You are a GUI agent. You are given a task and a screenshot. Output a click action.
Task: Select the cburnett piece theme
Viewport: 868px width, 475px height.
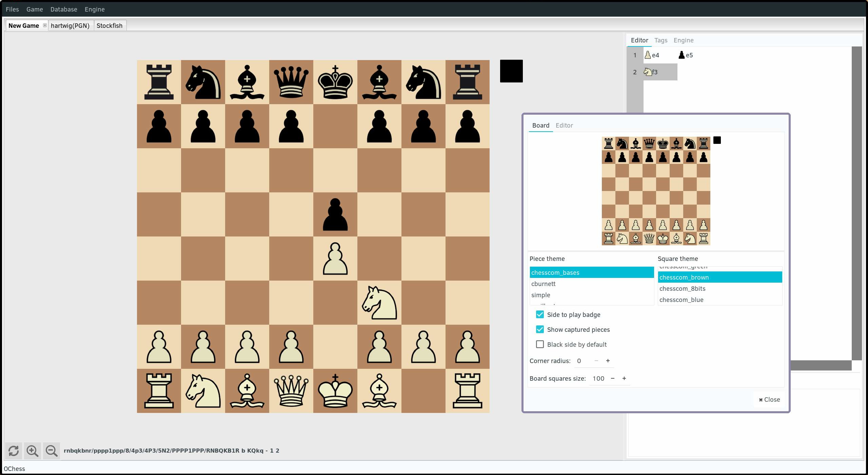click(592, 284)
